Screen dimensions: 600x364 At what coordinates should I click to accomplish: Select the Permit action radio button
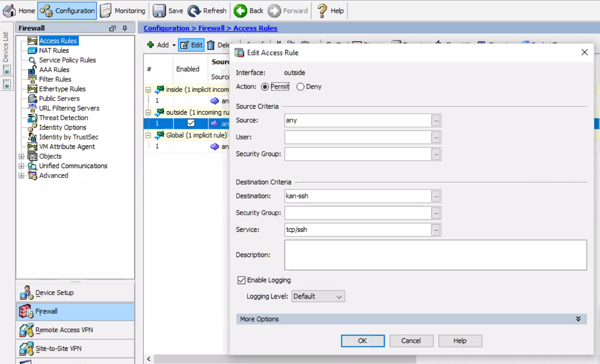click(x=265, y=87)
